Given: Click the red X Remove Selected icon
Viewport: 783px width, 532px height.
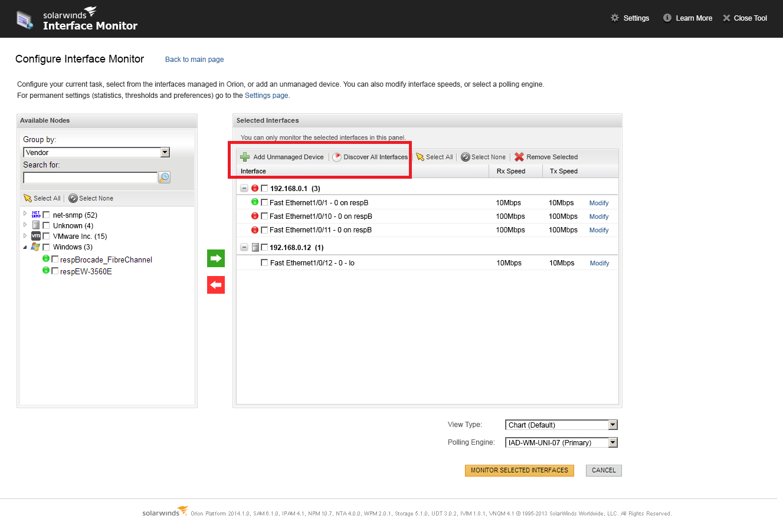Looking at the screenshot, I should pos(519,157).
